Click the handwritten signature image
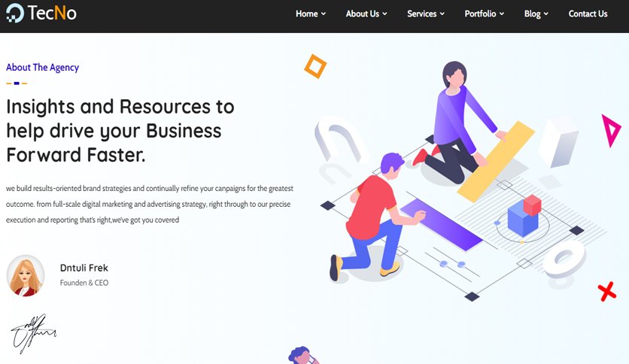Screen dimensions: 629x364 tap(33, 333)
